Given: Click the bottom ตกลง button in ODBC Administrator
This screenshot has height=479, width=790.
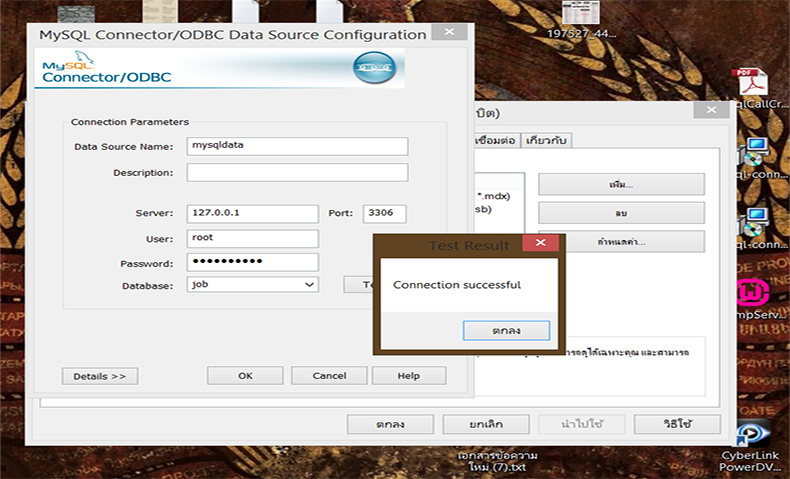Looking at the screenshot, I should (390, 424).
